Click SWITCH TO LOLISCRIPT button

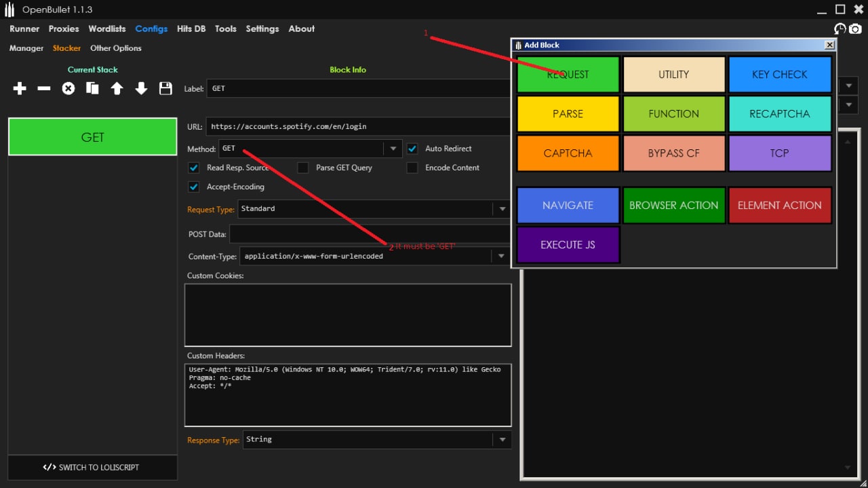(x=93, y=468)
